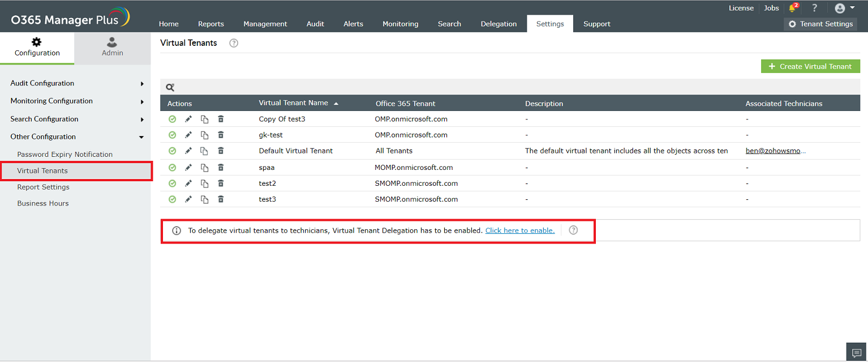Open the table search icon
This screenshot has width=868, height=363.
point(170,87)
